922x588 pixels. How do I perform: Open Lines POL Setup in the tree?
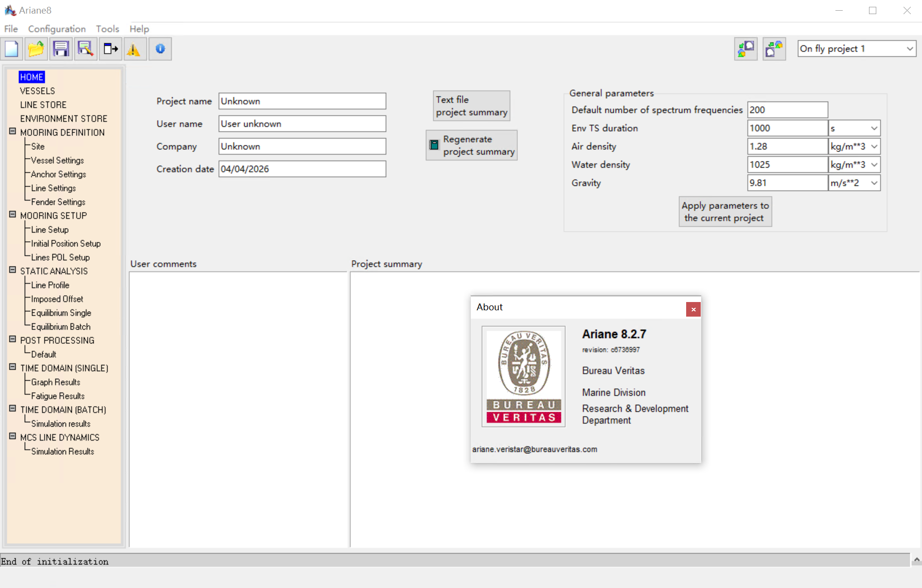tap(60, 257)
